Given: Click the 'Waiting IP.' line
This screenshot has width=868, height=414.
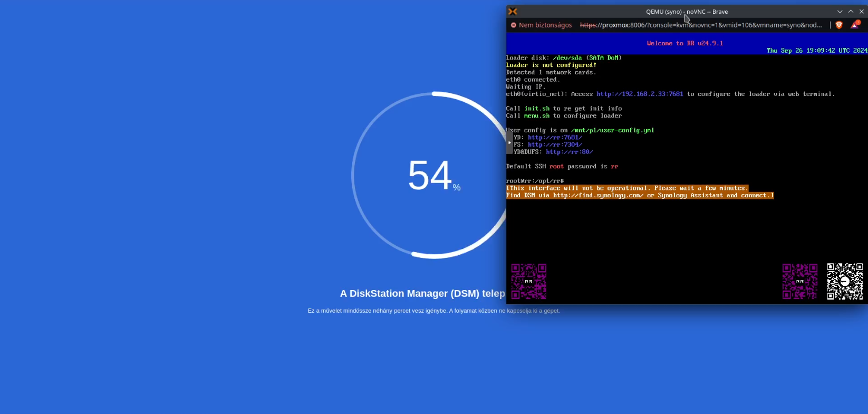Looking at the screenshot, I should [x=526, y=87].
